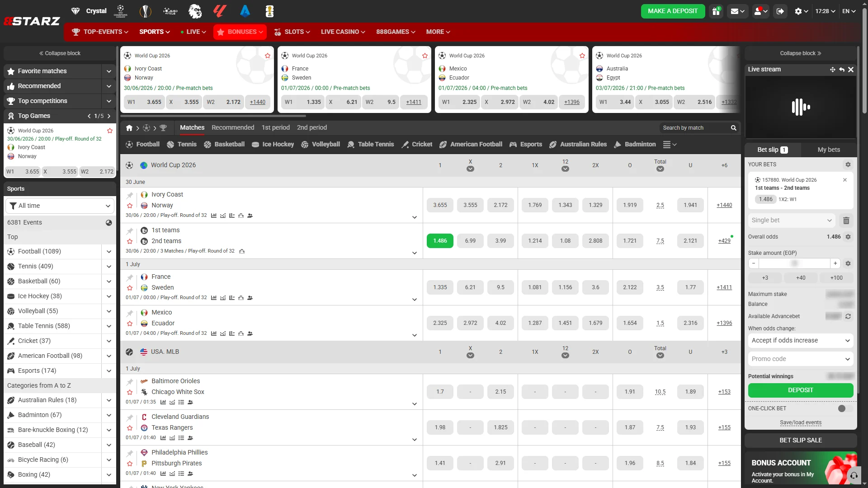Expand the Top competitions section
868x488 pixels.
(108, 101)
